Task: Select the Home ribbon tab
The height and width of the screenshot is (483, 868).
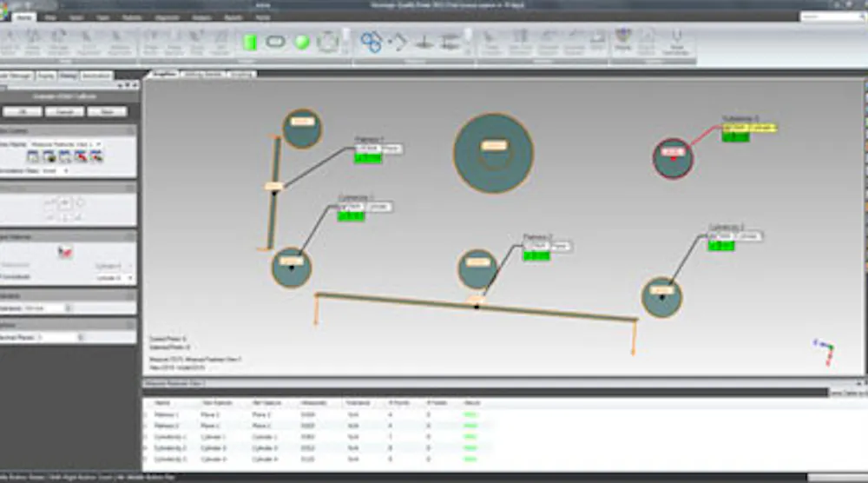Action: point(23,17)
